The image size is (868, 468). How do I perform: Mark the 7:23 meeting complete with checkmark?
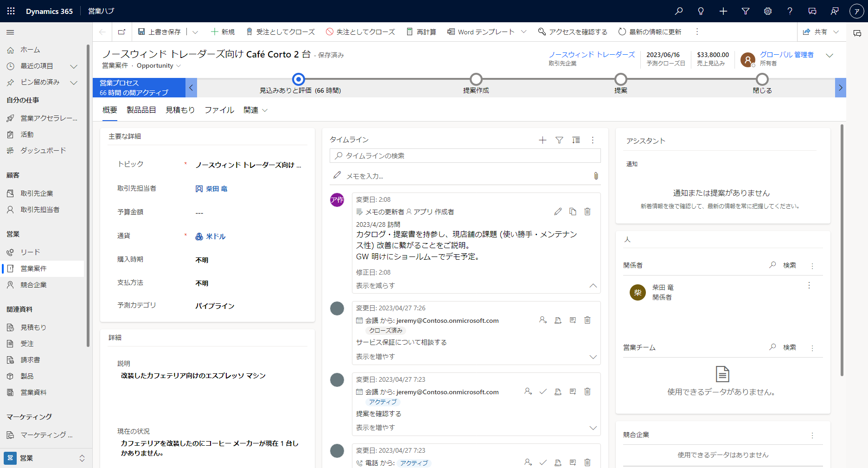(x=543, y=391)
